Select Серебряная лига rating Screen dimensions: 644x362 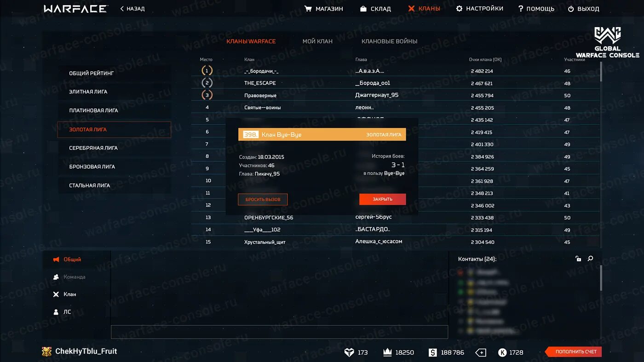click(x=114, y=148)
